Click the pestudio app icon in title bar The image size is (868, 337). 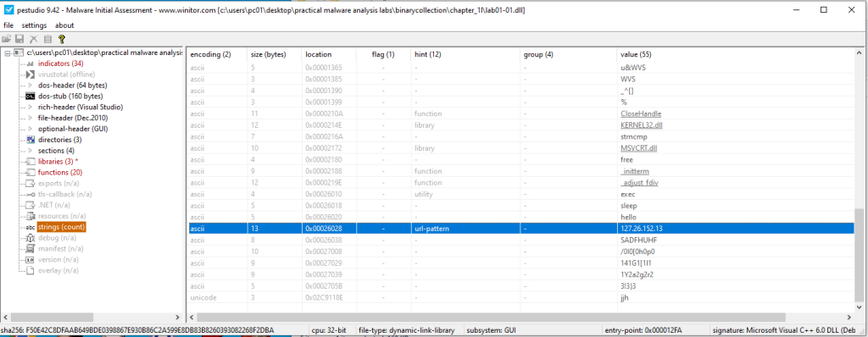[x=8, y=10]
